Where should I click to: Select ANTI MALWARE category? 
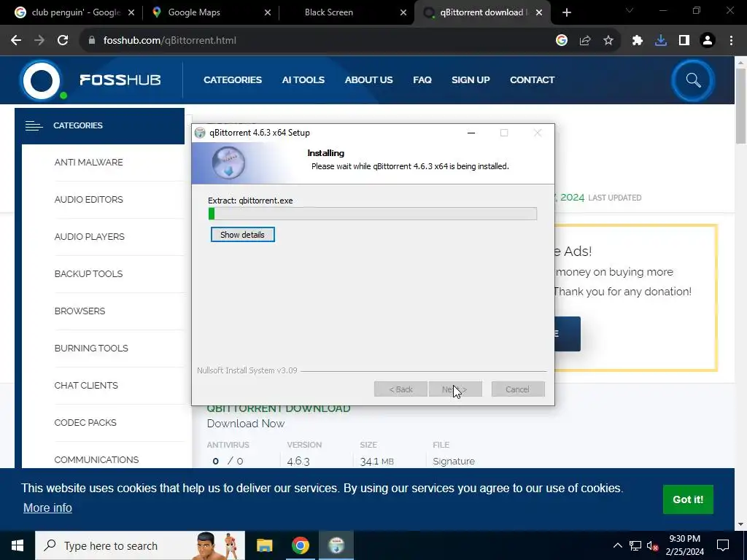coord(88,163)
